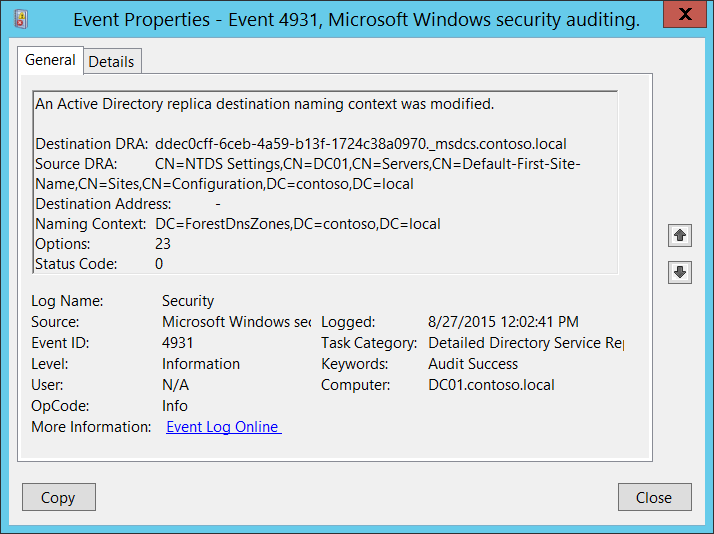Viewport: 714px width, 534px height.
Task: Click the Level Information value
Action: coord(201,364)
